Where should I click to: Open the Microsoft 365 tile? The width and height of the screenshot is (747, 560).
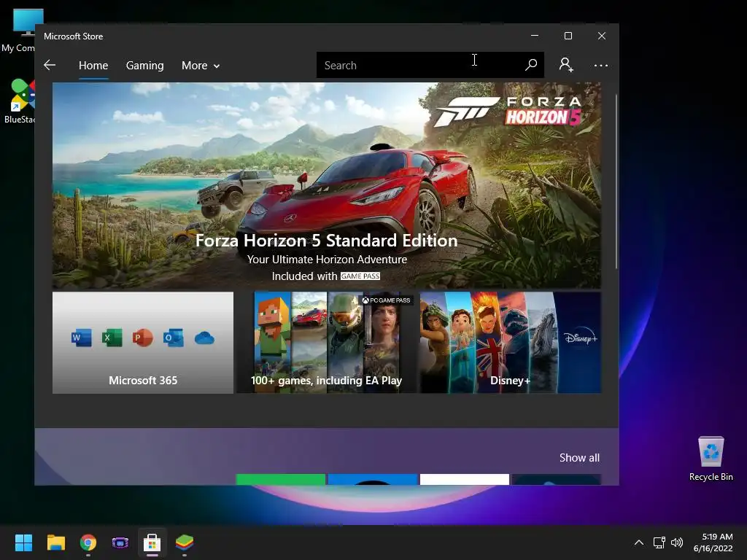[x=143, y=343]
